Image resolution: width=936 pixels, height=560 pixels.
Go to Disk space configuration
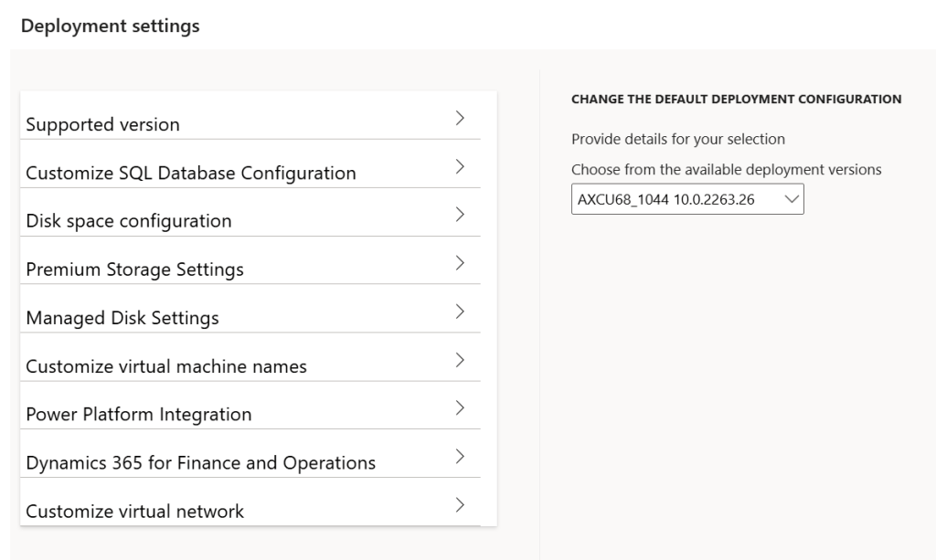128,222
